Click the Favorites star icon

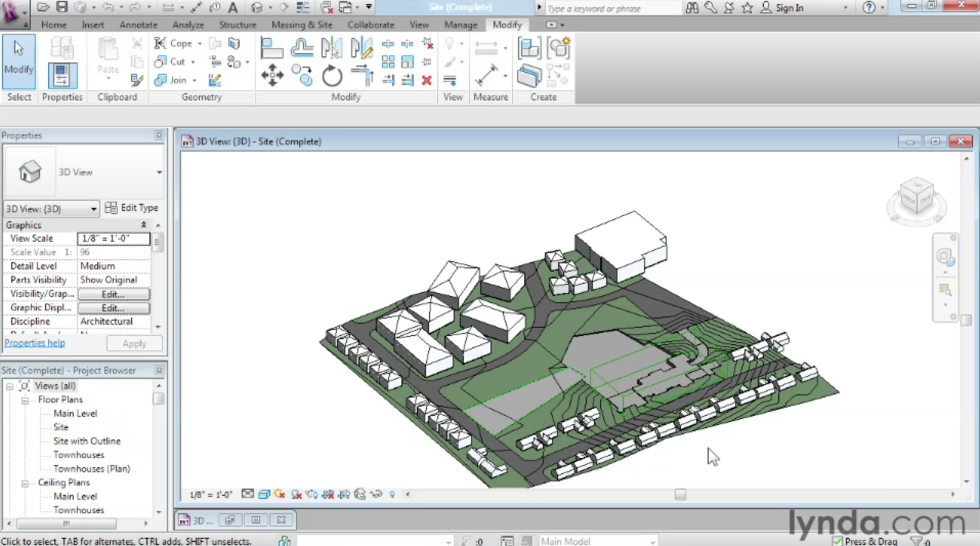(x=747, y=7)
